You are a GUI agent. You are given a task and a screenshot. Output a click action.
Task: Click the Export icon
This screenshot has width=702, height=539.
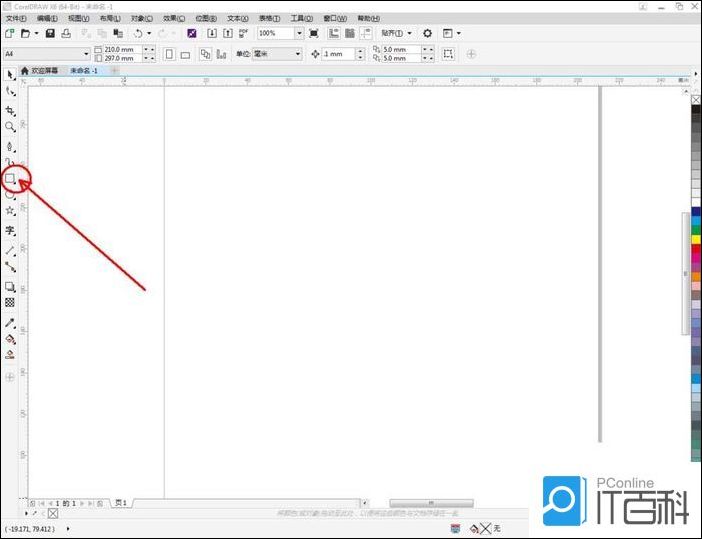[228, 33]
